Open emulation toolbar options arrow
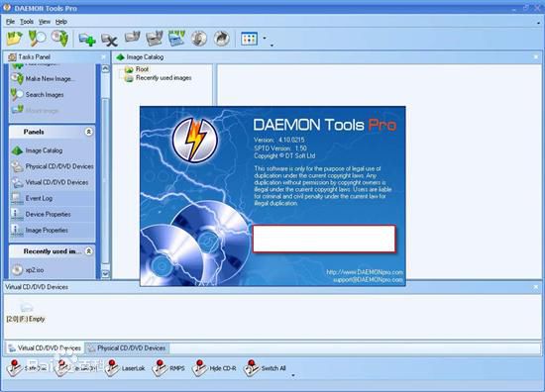545x392 pixels. click(x=293, y=375)
